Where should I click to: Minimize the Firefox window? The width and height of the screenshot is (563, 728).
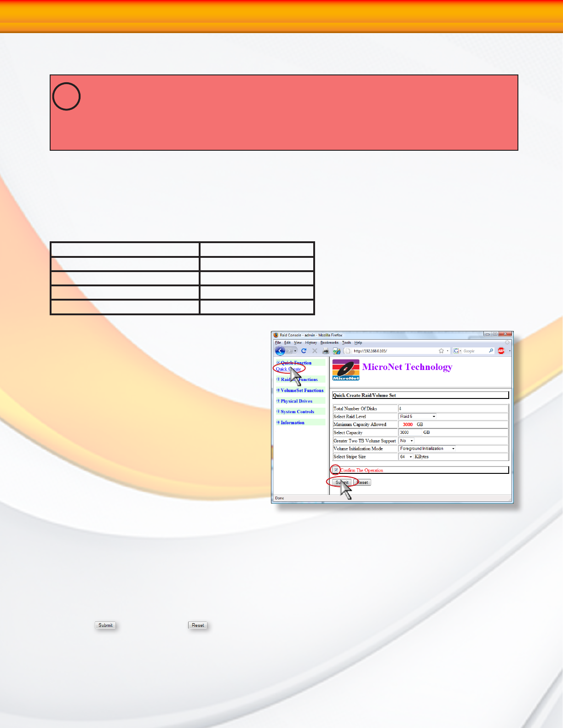point(487,334)
